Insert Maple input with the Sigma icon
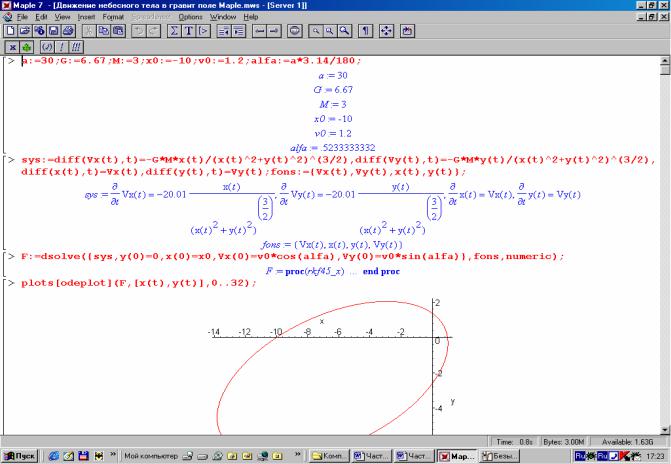This screenshot has width=671, height=464. [x=174, y=31]
